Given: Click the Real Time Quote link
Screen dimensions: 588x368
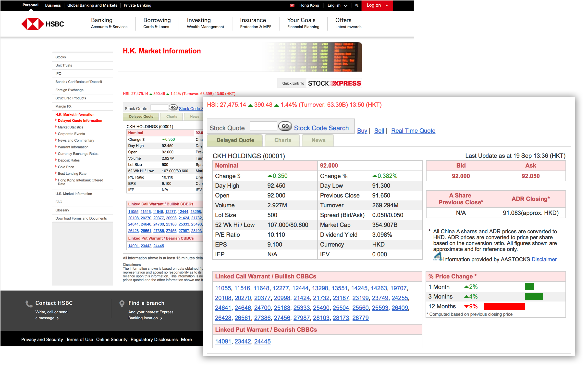Looking at the screenshot, I should coord(413,131).
